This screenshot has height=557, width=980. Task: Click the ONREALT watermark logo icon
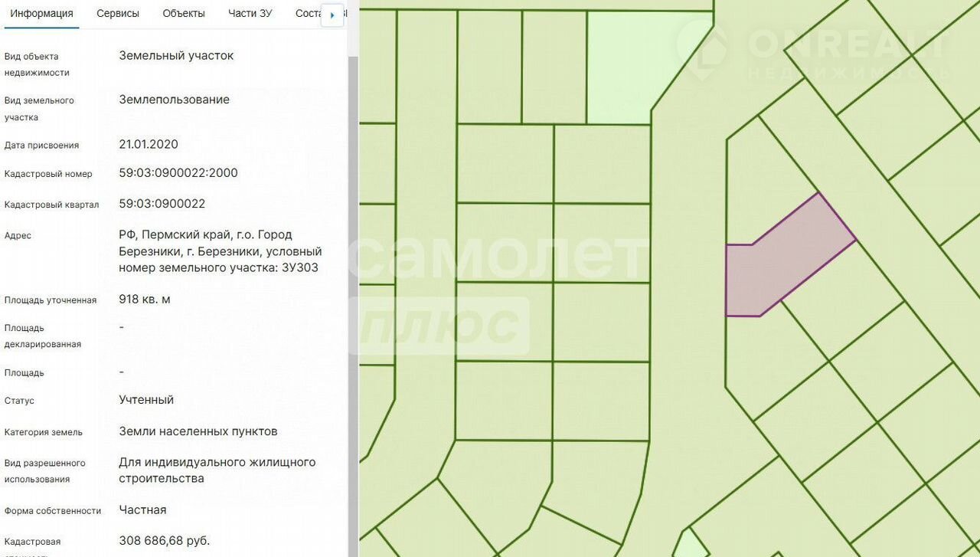(704, 48)
